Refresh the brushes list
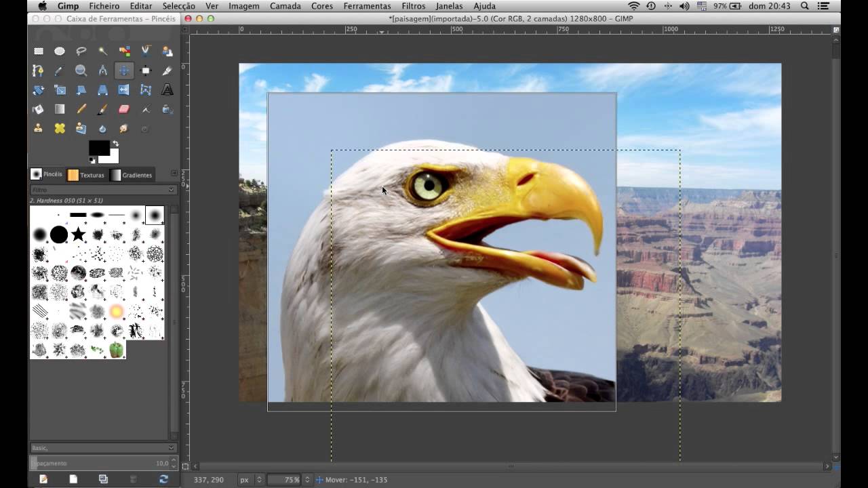The image size is (868, 488). point(163,479)
